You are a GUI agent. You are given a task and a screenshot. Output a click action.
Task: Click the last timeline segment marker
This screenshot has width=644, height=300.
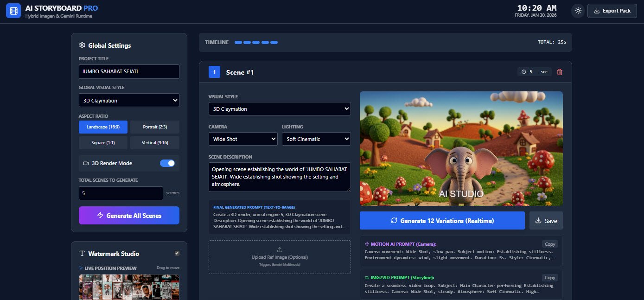pyautogui.click(x=274, y=42)
